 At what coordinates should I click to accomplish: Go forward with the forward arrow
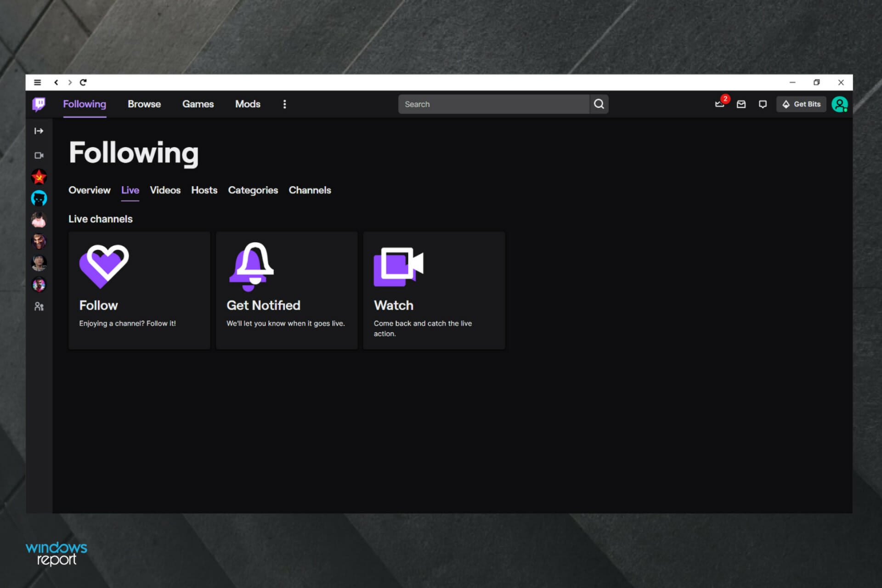click(70, 82)
